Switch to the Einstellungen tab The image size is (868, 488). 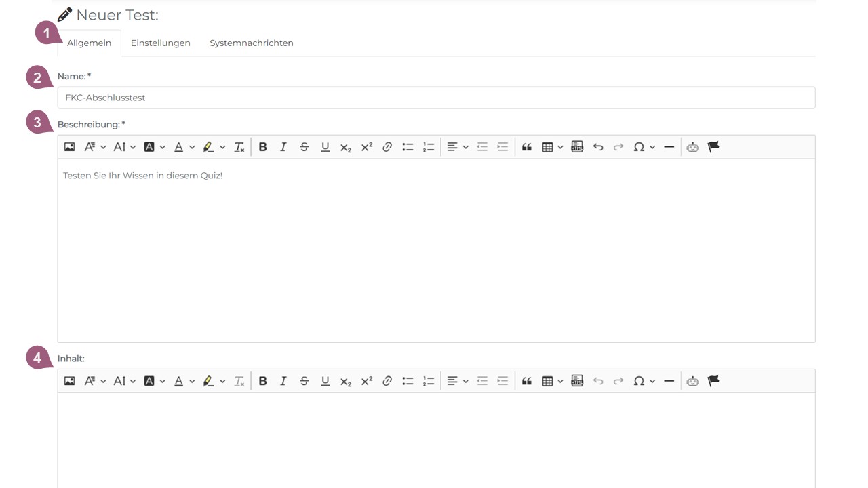tap(160, 43)
